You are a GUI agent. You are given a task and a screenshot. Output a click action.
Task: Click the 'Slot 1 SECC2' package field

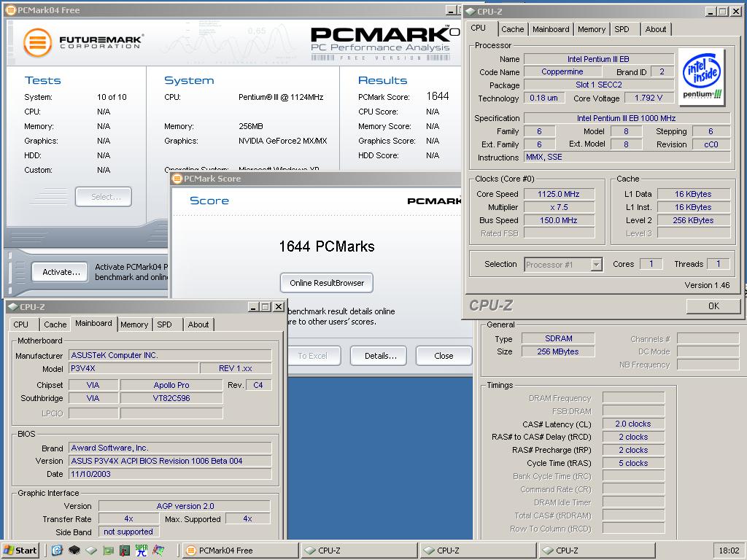click(599, 85)
